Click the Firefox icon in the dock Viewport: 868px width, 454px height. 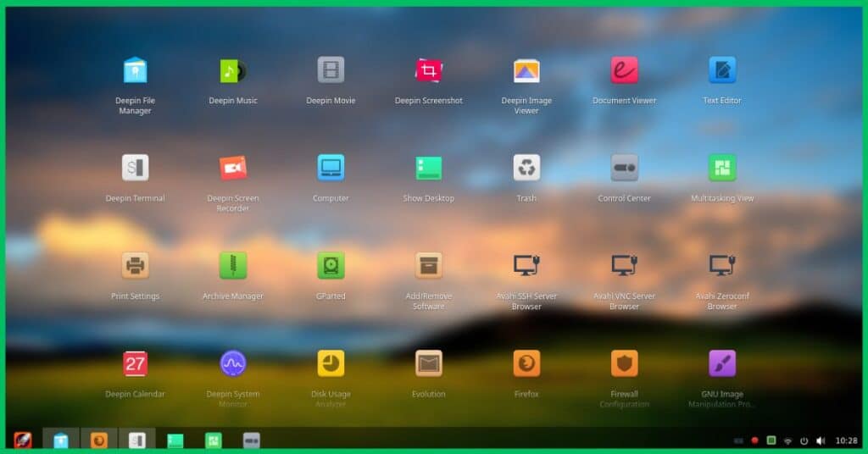click(99, 440)
